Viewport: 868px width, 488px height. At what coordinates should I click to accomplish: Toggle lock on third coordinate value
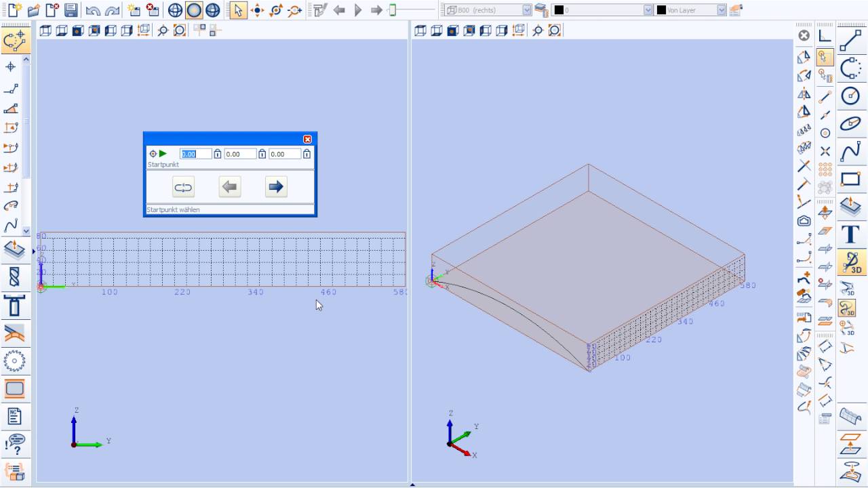point(307,154)
